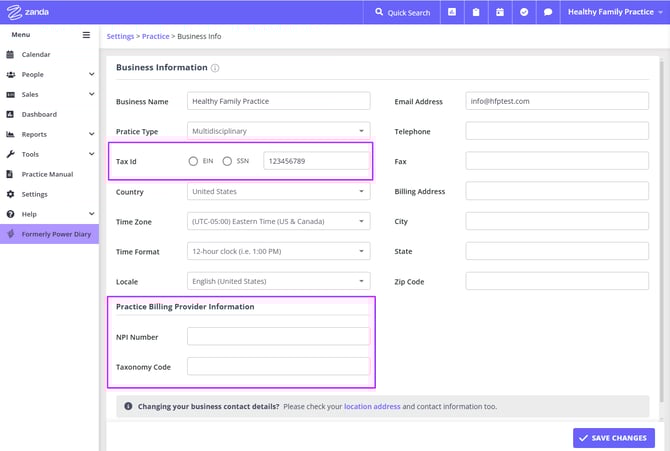
Task: Open the Time Zone dropdown
Action: click(278, 221)
